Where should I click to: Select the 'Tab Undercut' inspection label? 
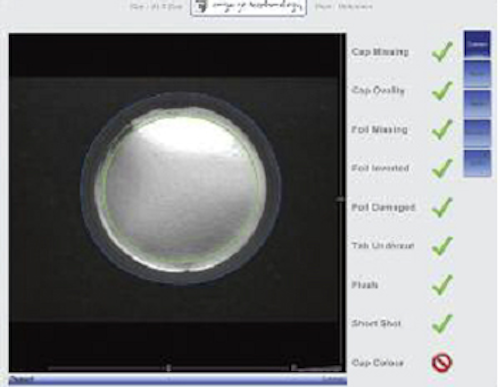click(x=383, y=246)
